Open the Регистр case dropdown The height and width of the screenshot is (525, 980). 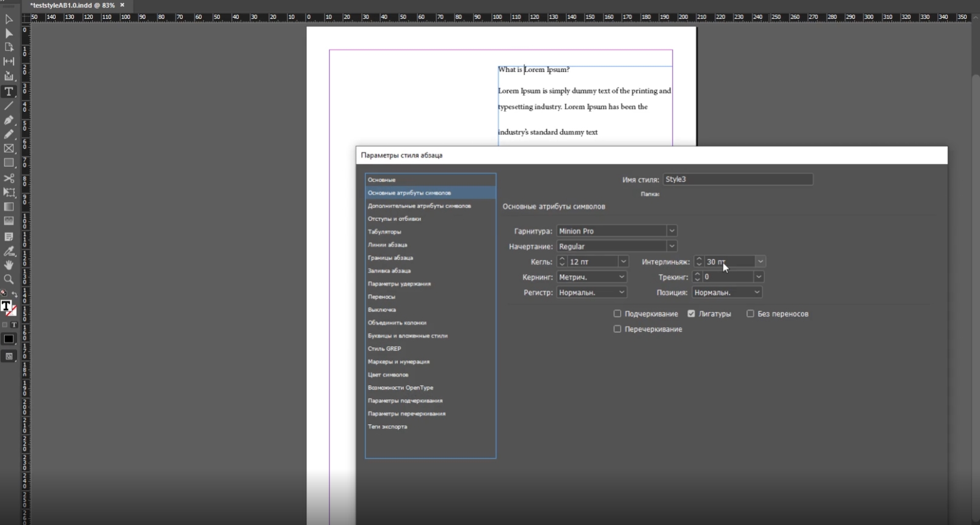621,292
